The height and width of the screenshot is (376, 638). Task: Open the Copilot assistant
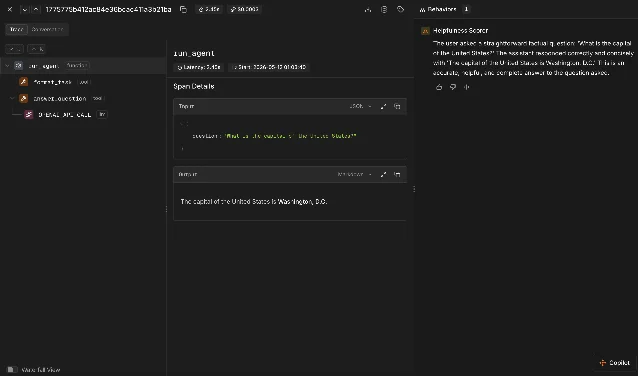point(614,363)
